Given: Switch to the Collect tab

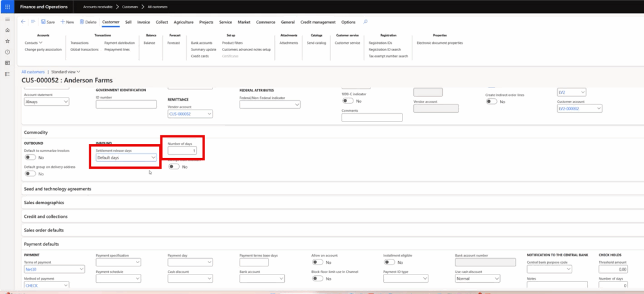Looking at the screenshot, I should tap(162, 22).
